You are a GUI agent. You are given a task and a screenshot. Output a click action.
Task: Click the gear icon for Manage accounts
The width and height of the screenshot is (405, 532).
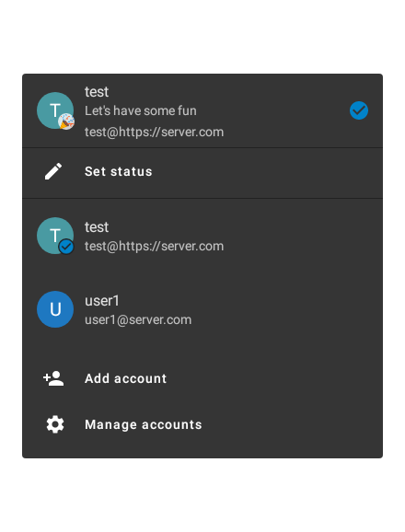tap(55, 424)
